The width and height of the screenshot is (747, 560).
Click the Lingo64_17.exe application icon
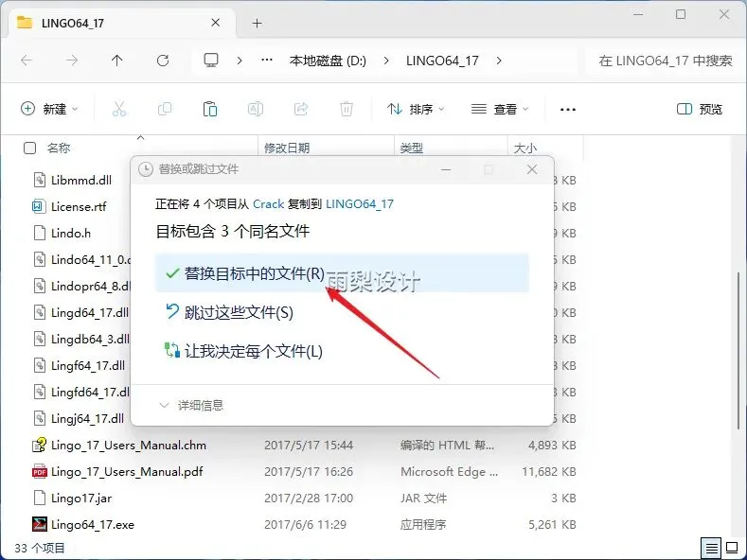tap(39, 524)
